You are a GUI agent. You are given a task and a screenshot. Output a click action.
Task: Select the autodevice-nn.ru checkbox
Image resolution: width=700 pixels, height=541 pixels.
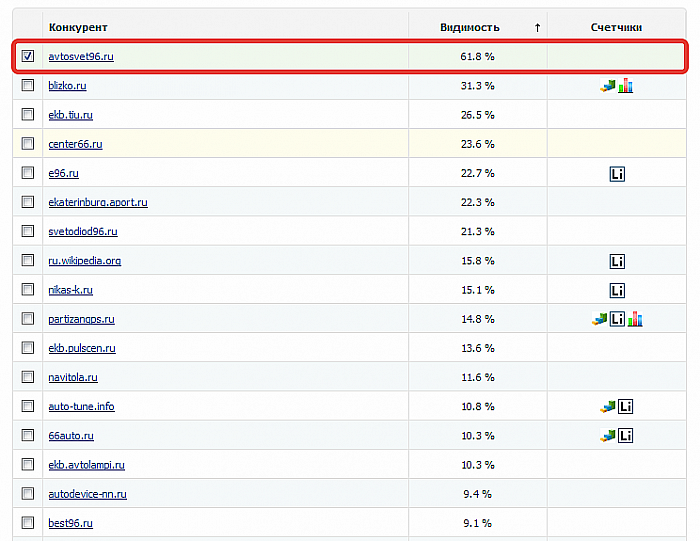[28, 493]
